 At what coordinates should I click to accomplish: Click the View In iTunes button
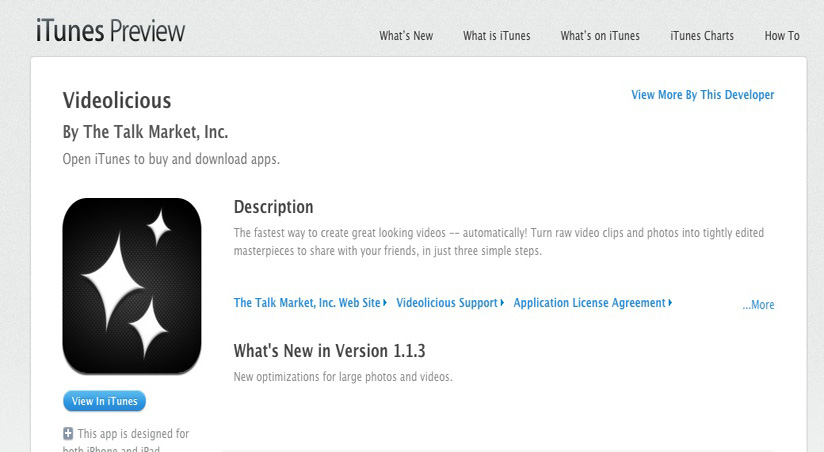[105, 401]
